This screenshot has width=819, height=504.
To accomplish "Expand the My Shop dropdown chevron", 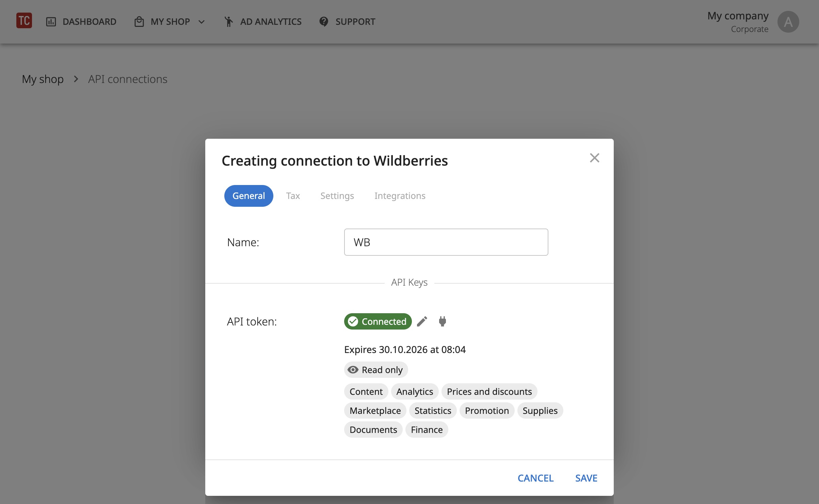I will [x=202, y=22].
